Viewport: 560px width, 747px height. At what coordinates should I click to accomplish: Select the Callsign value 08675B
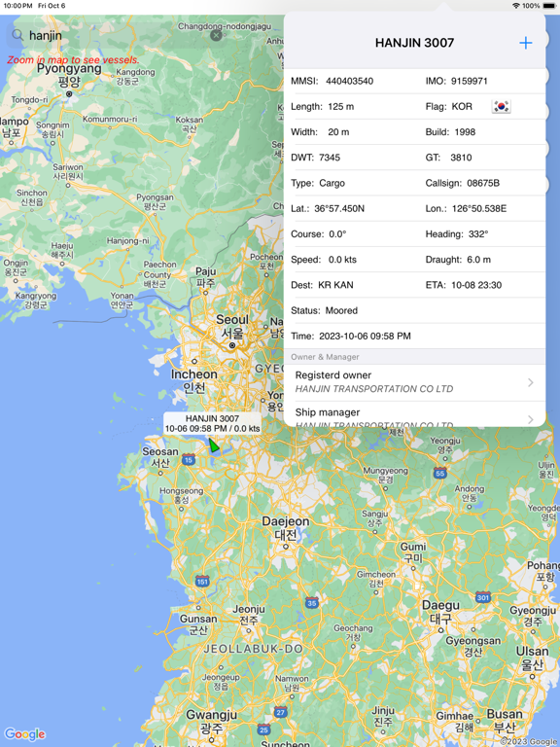(483, 183)
